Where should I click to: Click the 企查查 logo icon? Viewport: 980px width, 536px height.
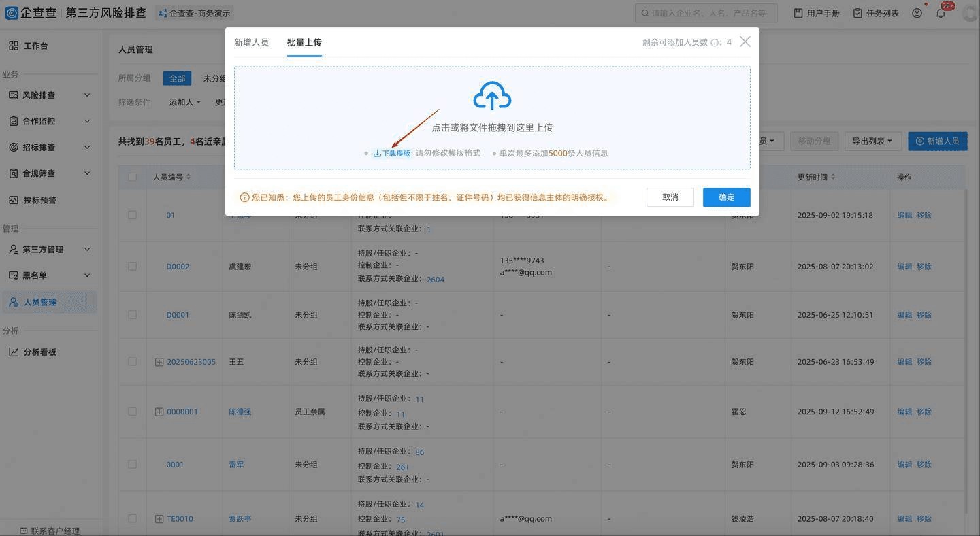[x=12, y=13]
